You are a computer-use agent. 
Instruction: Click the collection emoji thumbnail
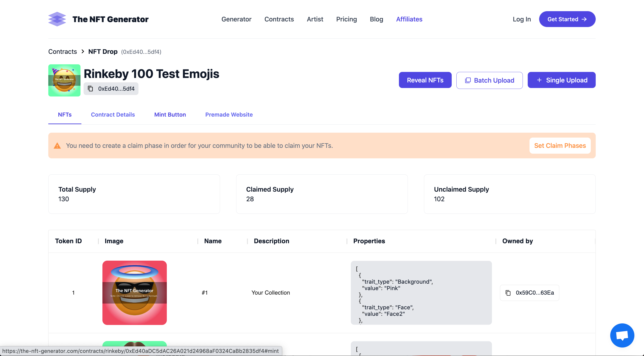pos(64,80)
